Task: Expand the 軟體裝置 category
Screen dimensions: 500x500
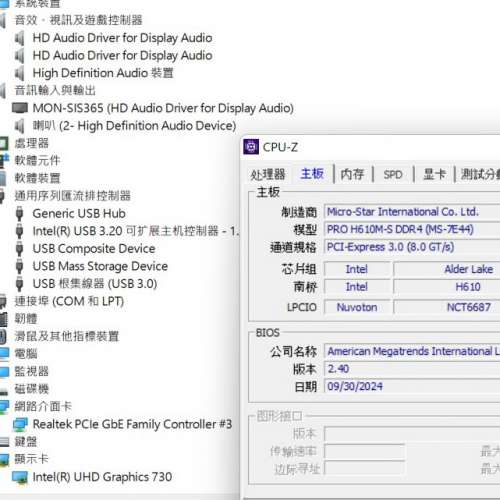Action: tap(37, 178)
